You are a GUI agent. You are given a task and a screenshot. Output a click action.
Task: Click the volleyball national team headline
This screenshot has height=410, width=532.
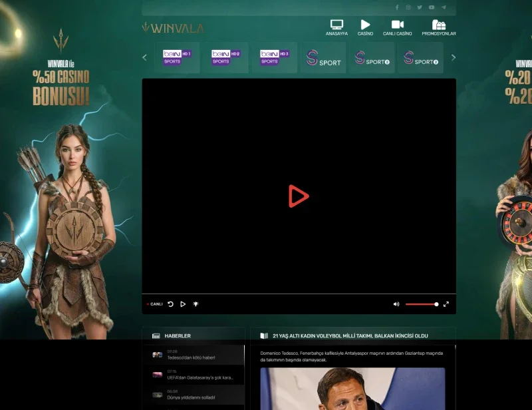pos(350,336)
